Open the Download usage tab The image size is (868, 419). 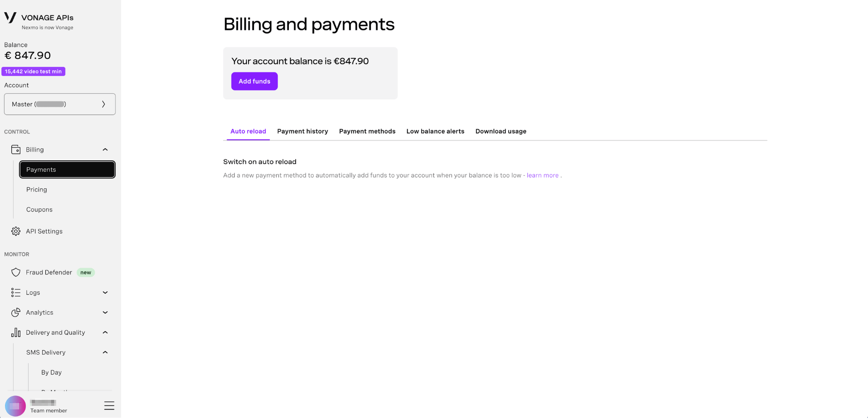point(501,131)
